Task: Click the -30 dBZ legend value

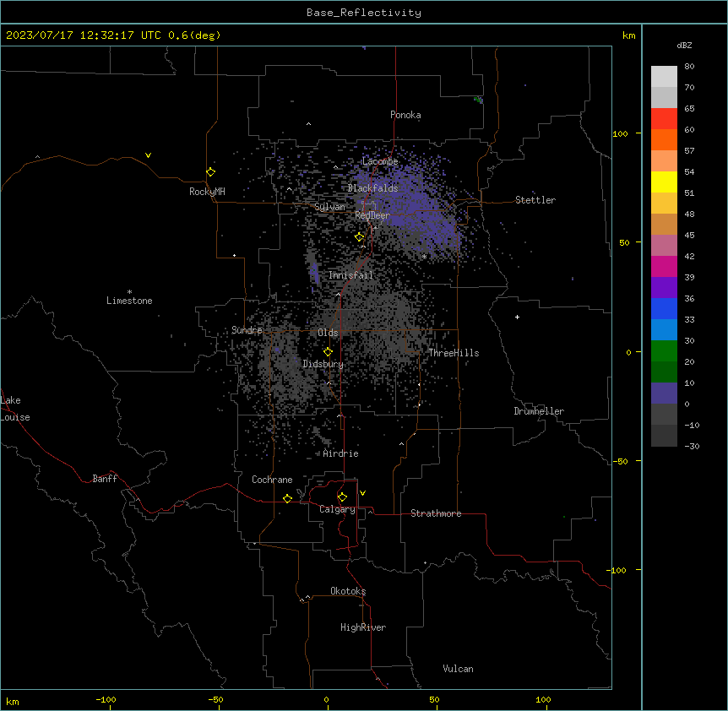Action: pyautogui.click(x=692, y=446)
